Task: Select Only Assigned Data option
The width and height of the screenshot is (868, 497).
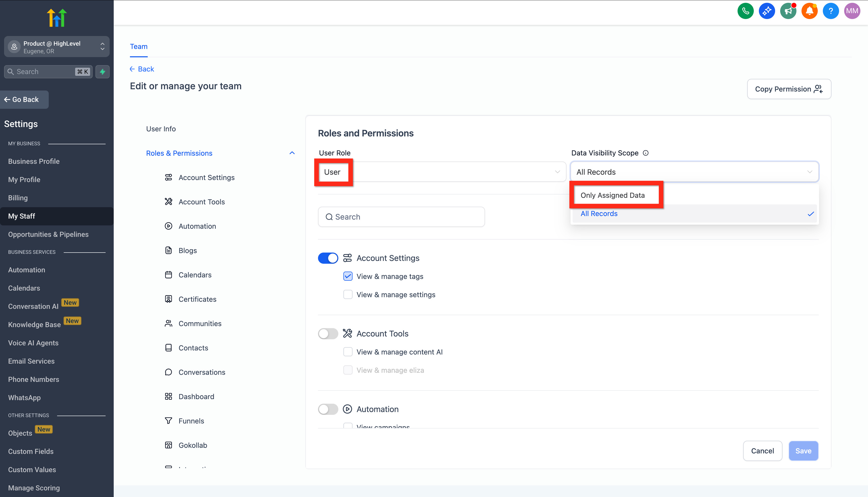Action: pyautogui.click(x=612, y=195)
